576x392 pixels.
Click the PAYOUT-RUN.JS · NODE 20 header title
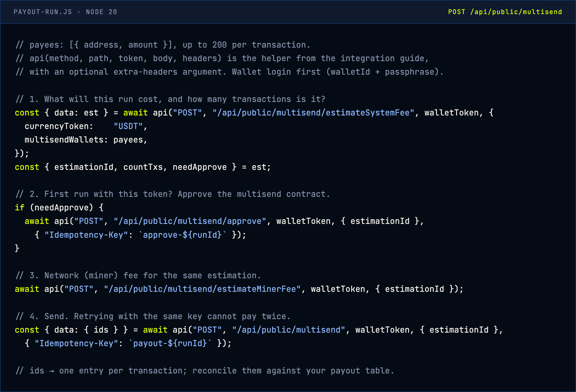pyautogui.click(x=65, y=12)
